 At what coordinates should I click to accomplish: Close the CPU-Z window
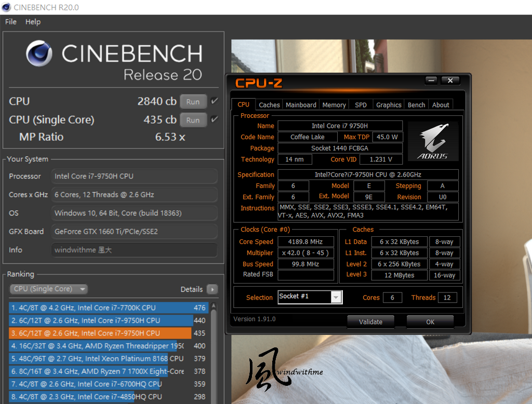click(x=450, y=80)
